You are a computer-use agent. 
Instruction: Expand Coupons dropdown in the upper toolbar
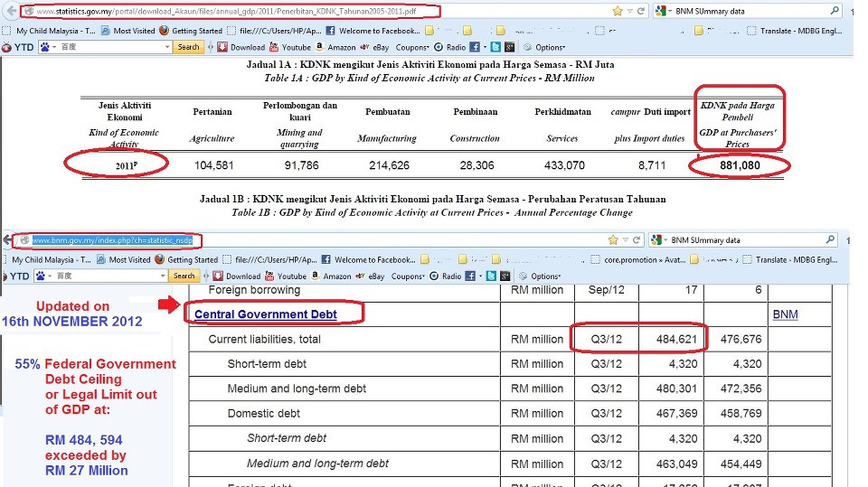tap(412, 48)
